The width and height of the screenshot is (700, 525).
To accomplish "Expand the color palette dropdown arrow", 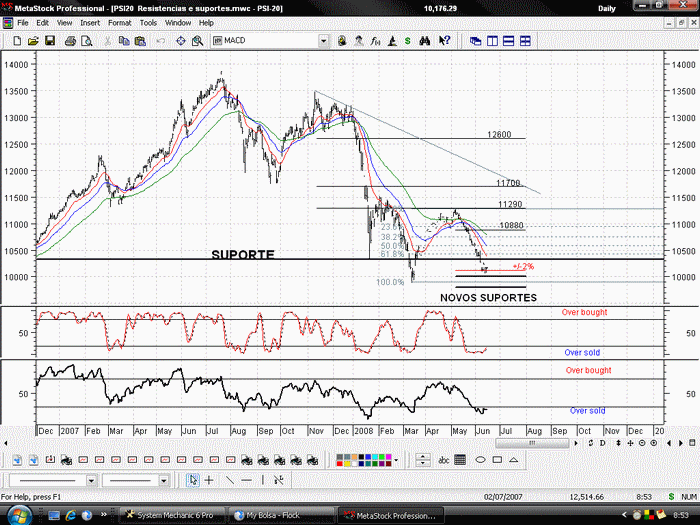I will click(396, 460).
